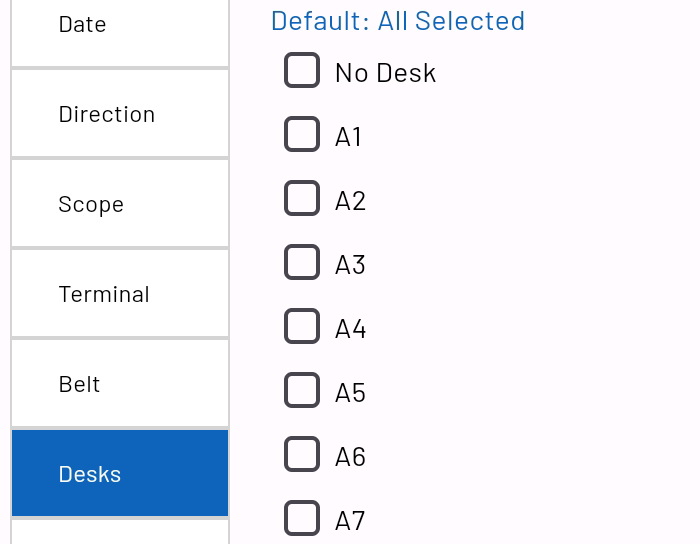Click the 'A1' label text

point(348,137)
